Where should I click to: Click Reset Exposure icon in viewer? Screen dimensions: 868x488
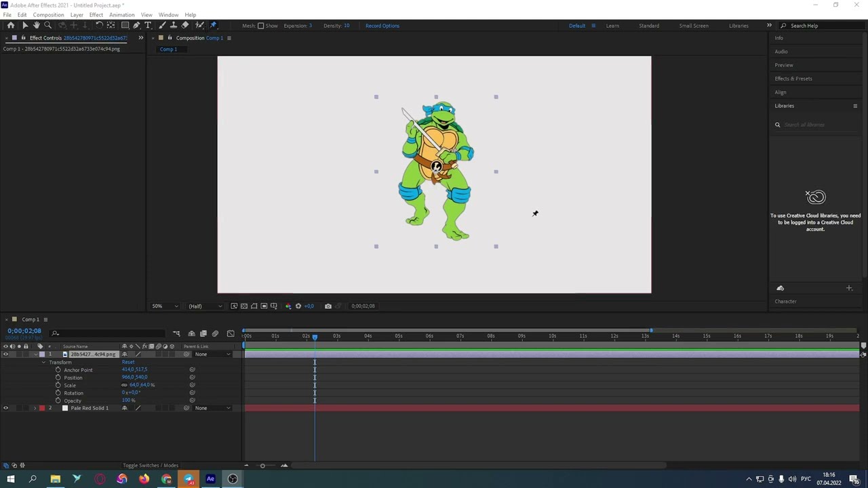[298, 306]
